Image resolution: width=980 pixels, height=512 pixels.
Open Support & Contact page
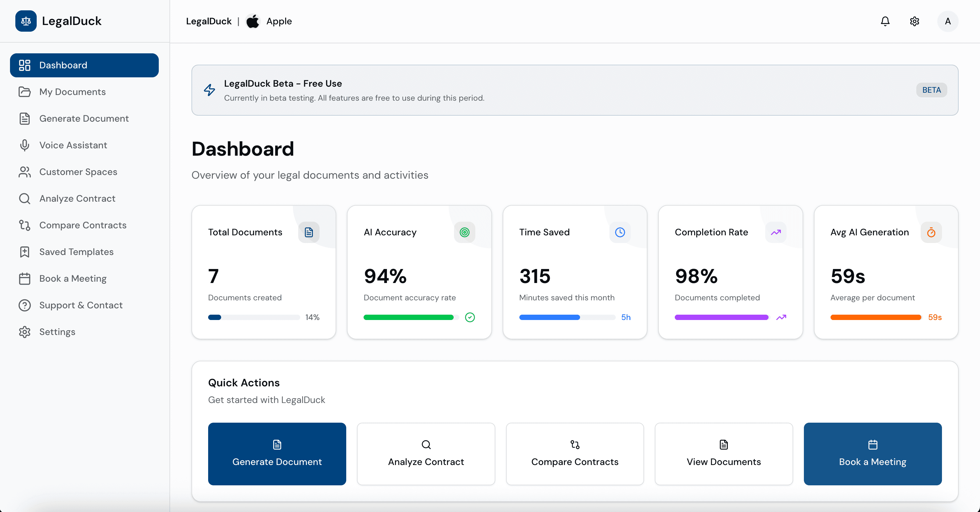[x=84, y=305]
